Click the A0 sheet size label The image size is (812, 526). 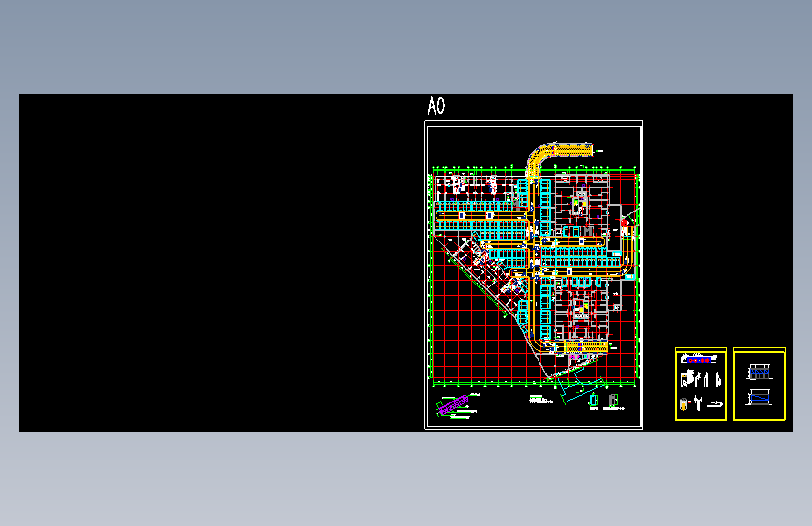click(436, 106)
